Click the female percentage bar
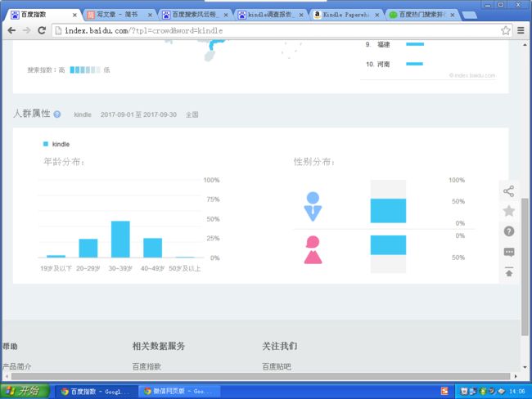 [x=388, y=244]
